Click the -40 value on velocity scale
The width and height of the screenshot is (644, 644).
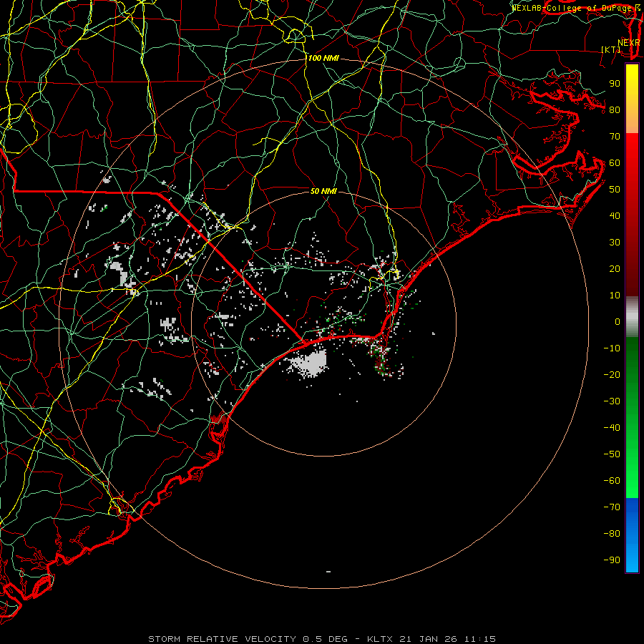click(x=612, y=428)
